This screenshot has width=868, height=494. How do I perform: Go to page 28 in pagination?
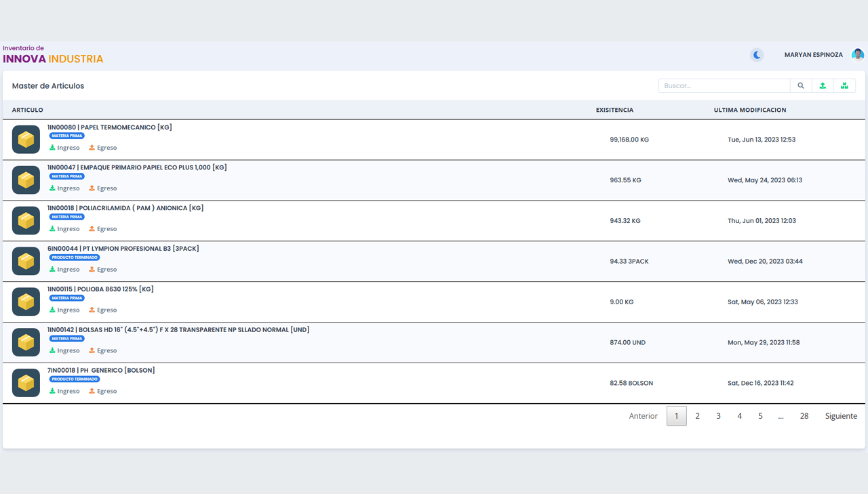click(x=804, y=415)
